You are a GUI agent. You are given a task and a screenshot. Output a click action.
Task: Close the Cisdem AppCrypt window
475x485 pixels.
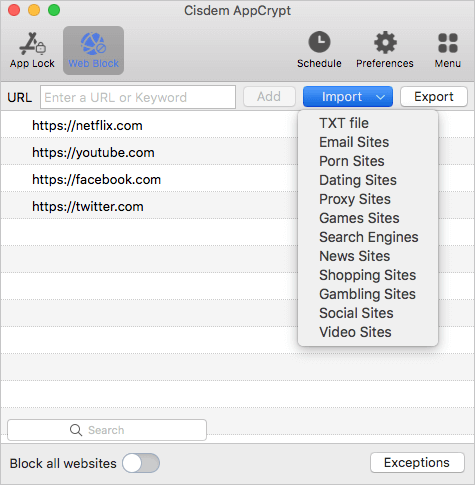(14, 10)
